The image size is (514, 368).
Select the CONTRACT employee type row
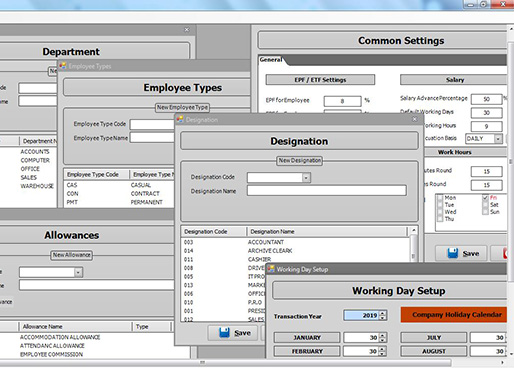click(x=119, y=194)
